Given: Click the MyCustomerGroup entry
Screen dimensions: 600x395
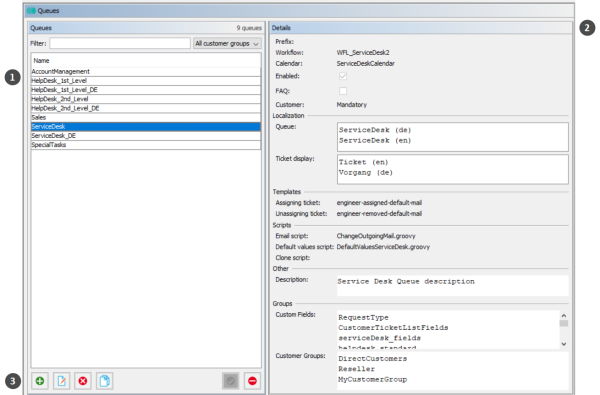Looking at the screenshot, I should tap(373, 379).
